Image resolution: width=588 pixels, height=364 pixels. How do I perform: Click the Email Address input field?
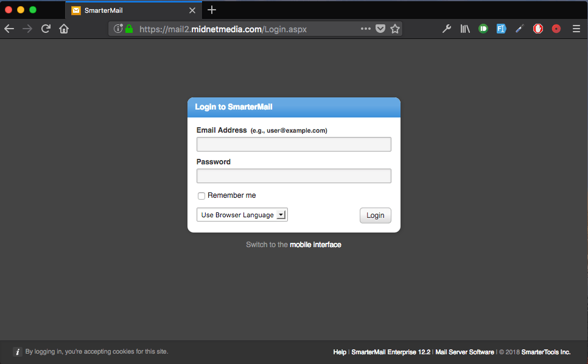pyautogui.click(x=293, y=144)
